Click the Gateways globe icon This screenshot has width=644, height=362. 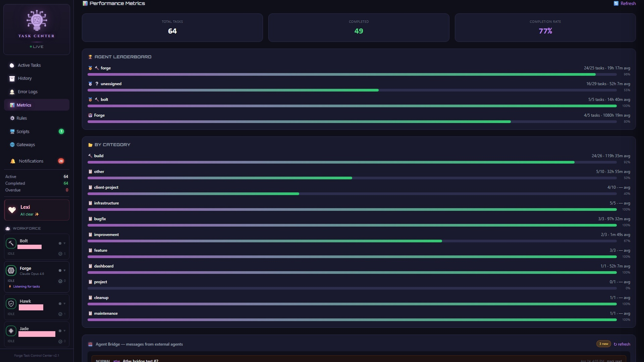point(12,145)
